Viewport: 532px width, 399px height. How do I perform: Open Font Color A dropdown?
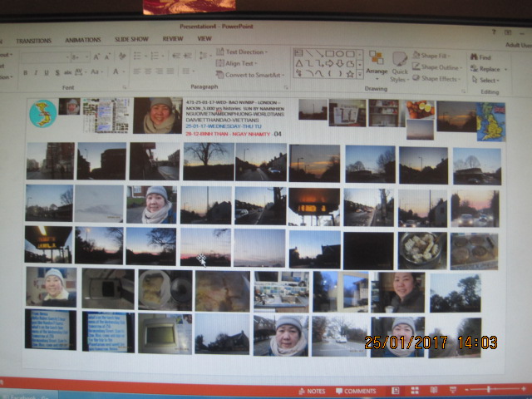point(119,71)
